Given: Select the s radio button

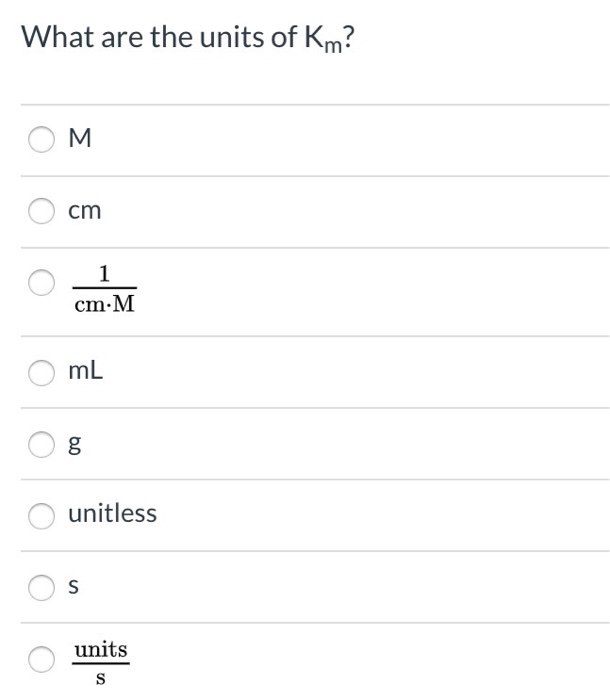Looking at the screenshot, I should 42,587.
